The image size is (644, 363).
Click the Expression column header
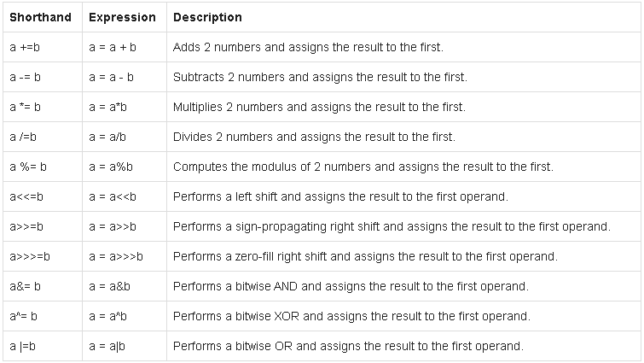[122, 17]
